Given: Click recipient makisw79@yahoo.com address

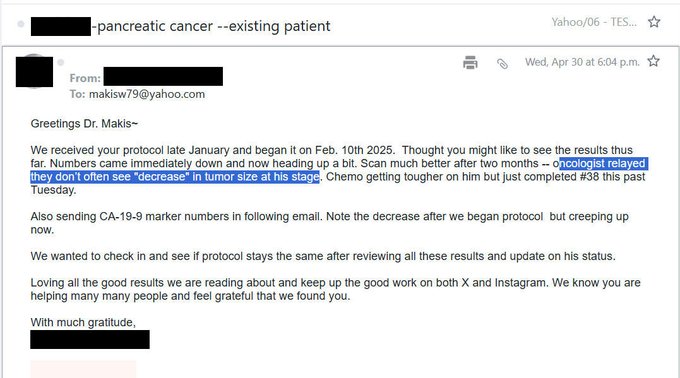Looking at the screenshot, I should click(x=147, y=94).
